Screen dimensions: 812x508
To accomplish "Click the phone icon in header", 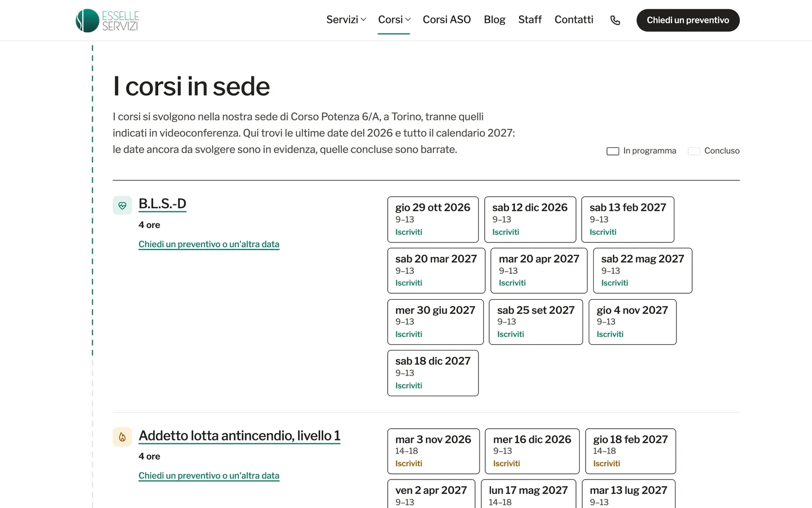I will [615, 20].
